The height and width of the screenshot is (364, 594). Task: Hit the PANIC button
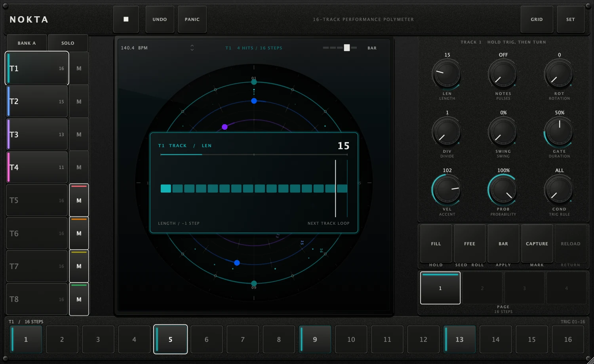click(192, 19)
